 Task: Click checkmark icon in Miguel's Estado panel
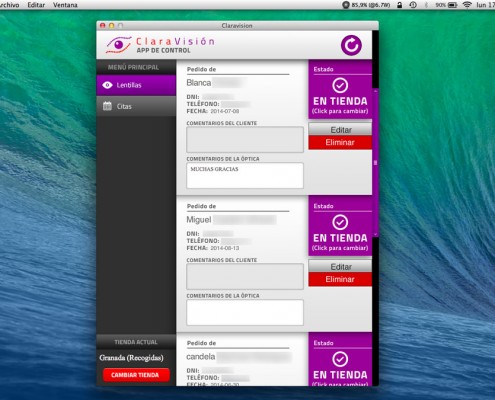340,222
